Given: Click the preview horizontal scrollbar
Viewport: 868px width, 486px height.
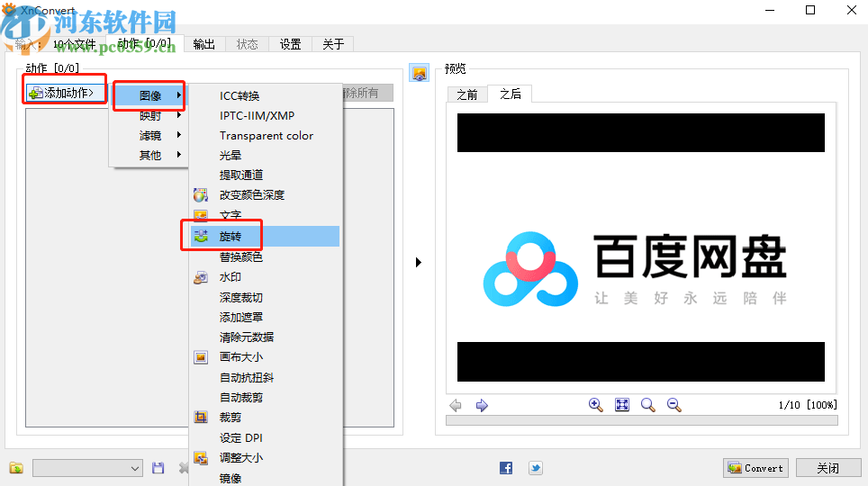Looking at the screenshot, I should click(641, 420).
